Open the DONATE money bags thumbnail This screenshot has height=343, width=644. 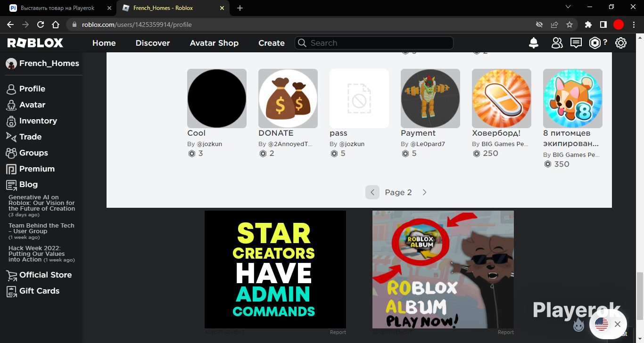tap(288, 98)
